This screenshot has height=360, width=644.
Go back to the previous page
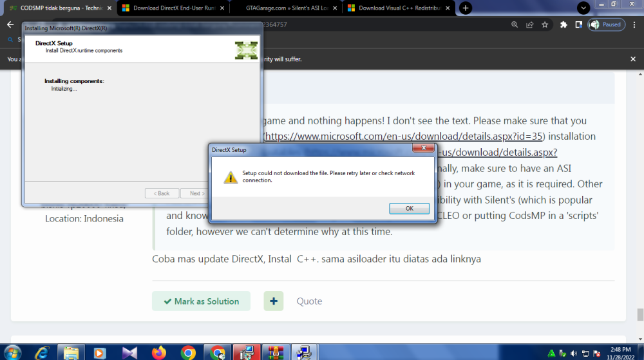10,24
